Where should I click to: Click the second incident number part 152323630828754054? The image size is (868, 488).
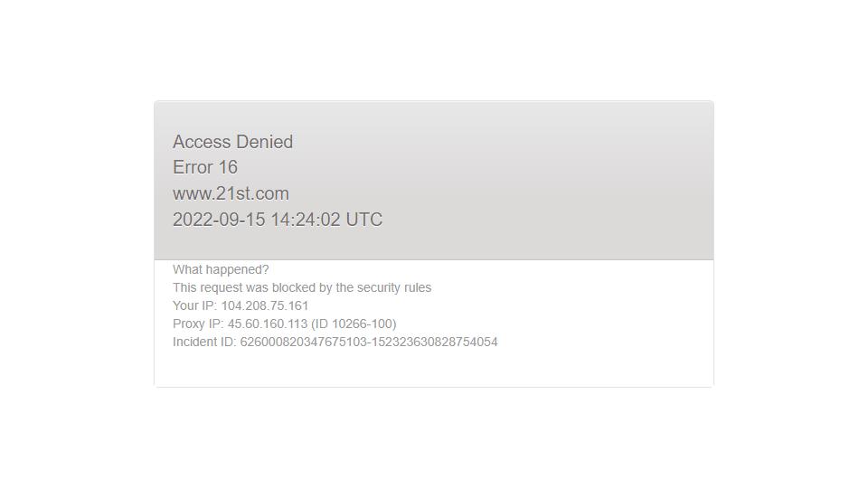click(435, 342)
